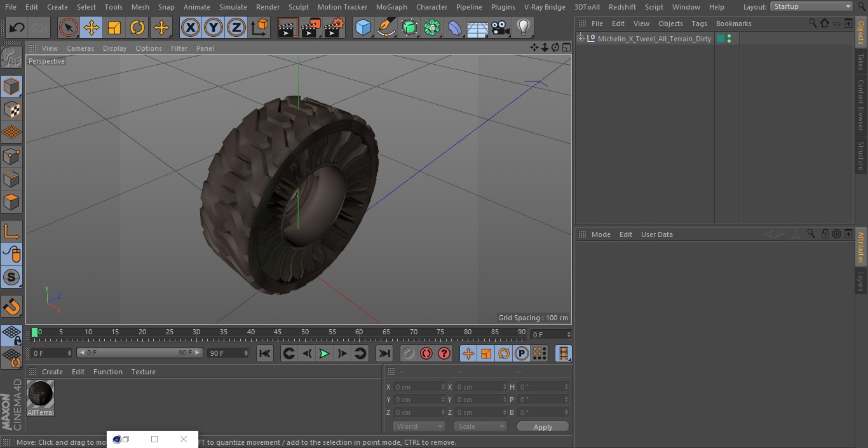Open the material manager Texture menu
The image size is (868, 448).
(143, 372)
